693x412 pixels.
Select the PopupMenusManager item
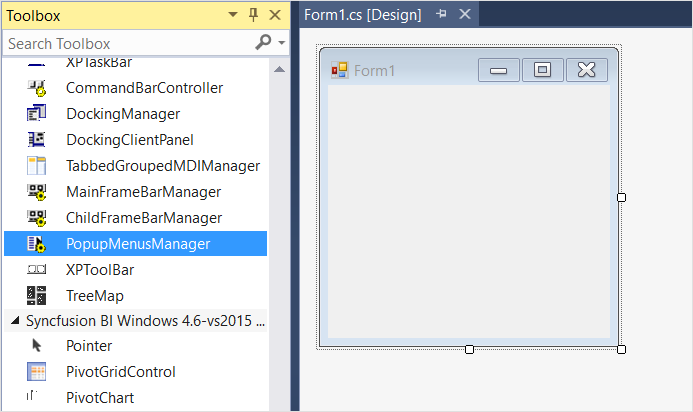[136, 244]
